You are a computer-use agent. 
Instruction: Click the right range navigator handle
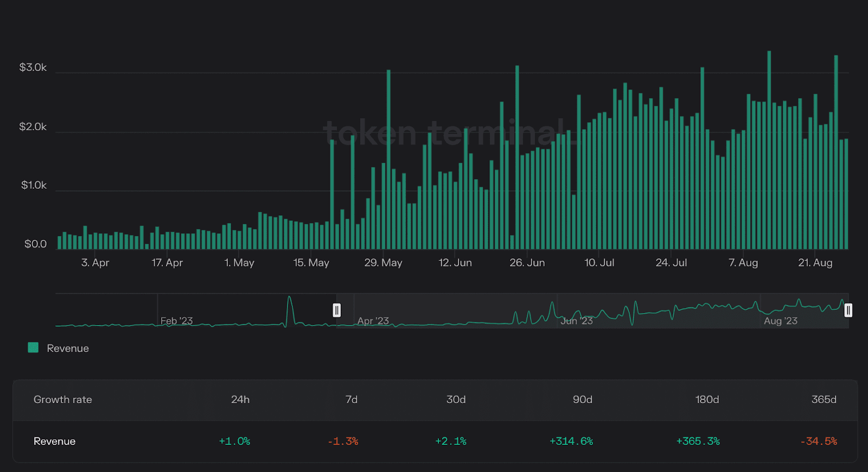pos(848,310)
